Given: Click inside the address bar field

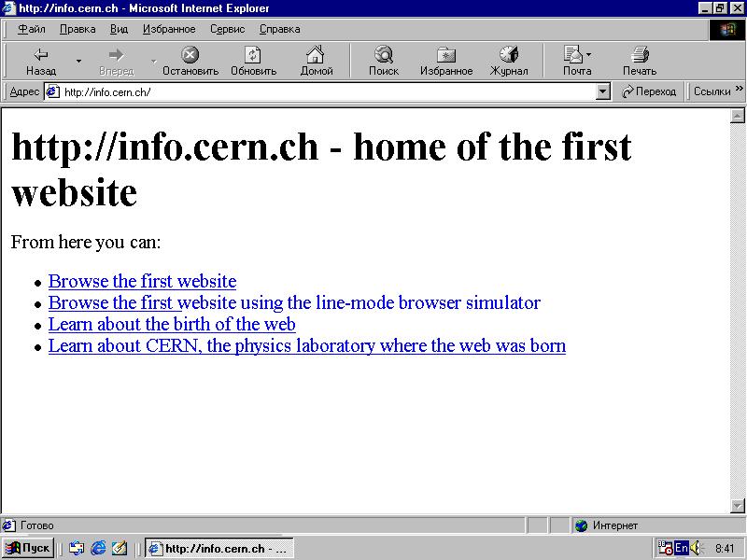Looking at the screenshot, I should pos(280,91).
